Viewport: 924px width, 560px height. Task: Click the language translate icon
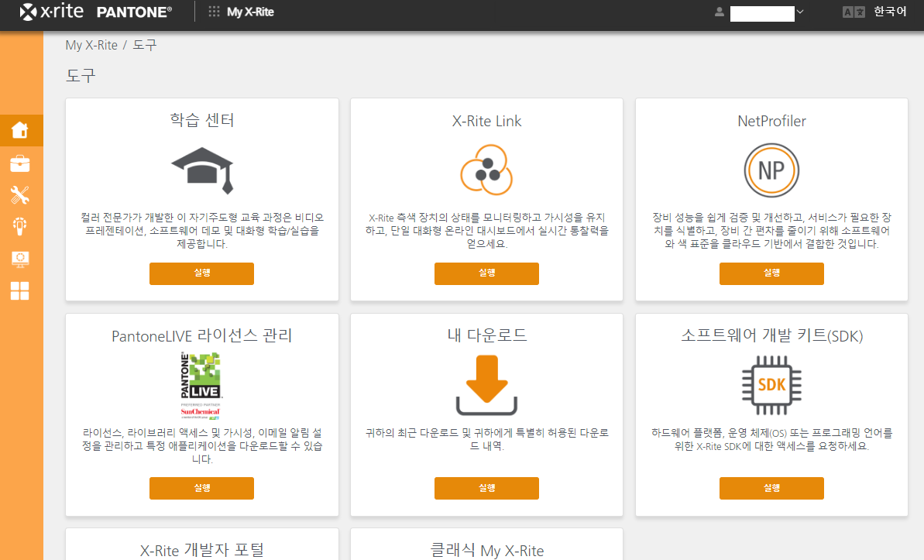[854, 12]
